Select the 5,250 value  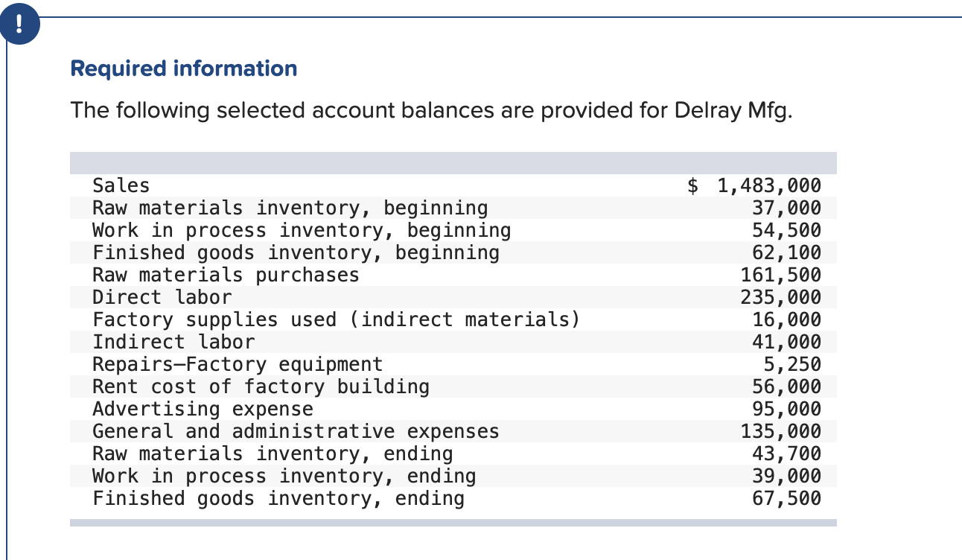click(x=793, y=364)
